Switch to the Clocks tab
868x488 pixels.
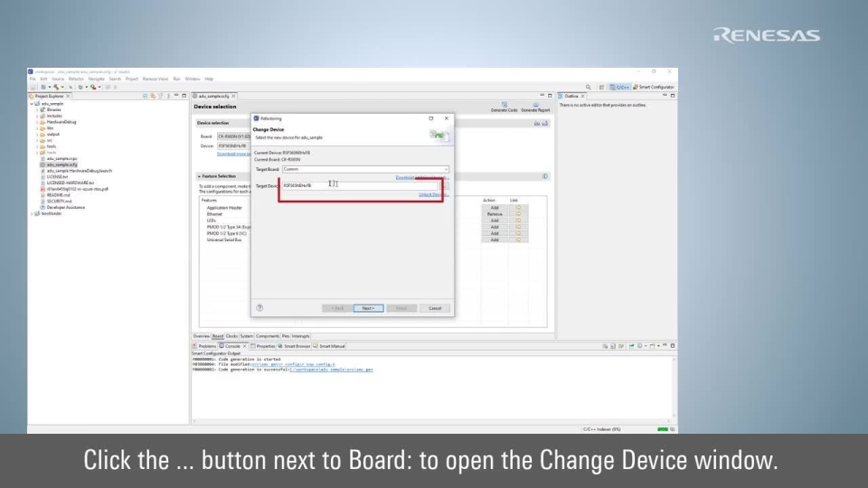(x=231, y=335)
